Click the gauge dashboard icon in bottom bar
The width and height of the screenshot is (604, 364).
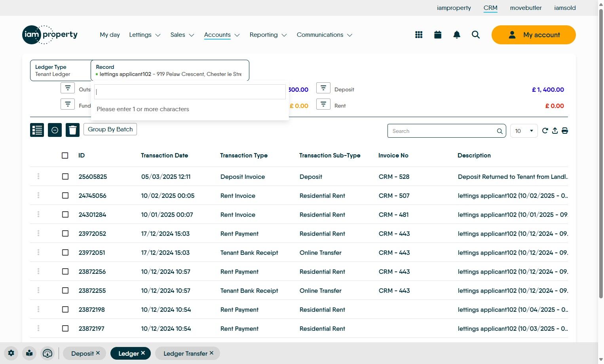[x=47, y=353]
